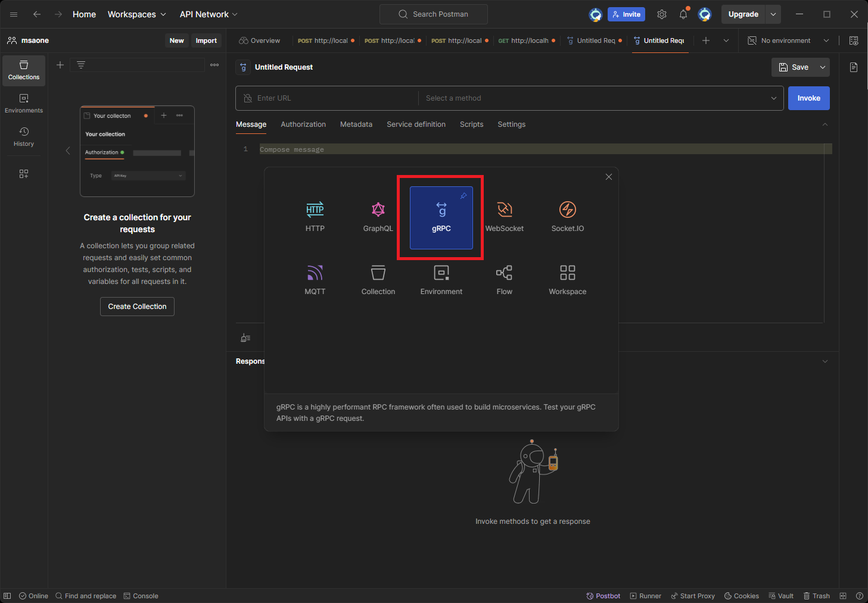This screenshot has height=603, width=868.
Task: Unpin the gRPC tile pin icon
Action: click(463, 196)
